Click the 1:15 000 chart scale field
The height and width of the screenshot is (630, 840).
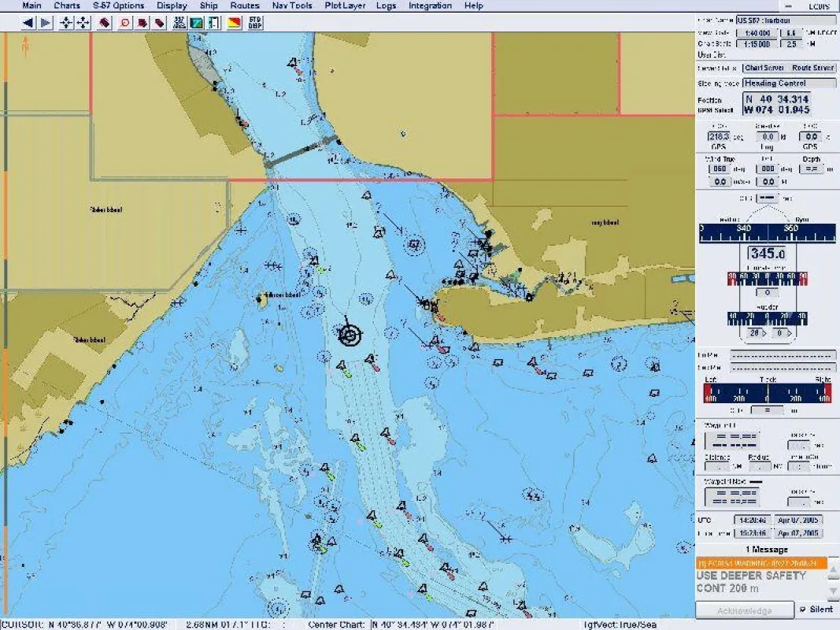coord(757,44)
